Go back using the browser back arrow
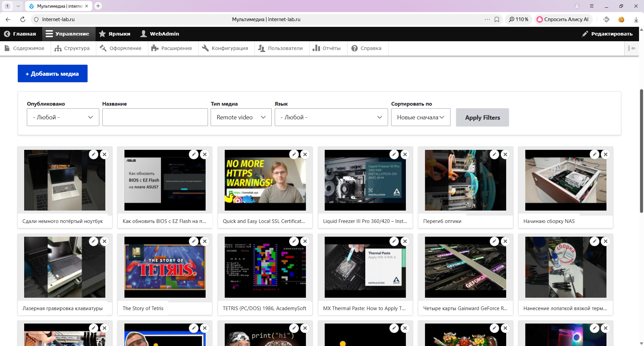The height and width of the screenshot is (346, 644). [x=8, y=19]
